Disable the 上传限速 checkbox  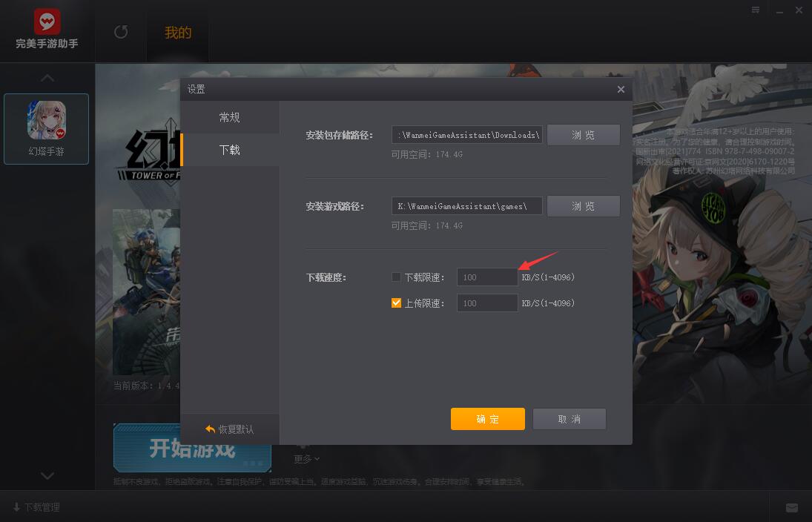(x=396, y=303)
